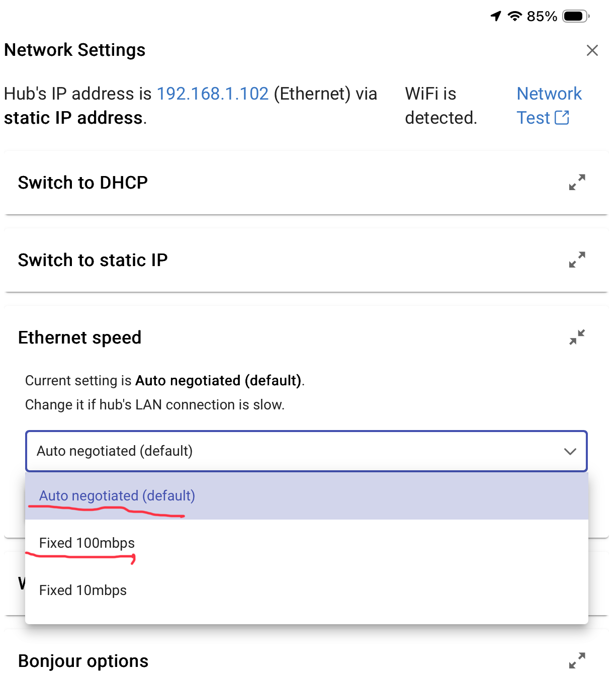Click the Switch to DHCP section title
The image size is (616, 678).
[83, 183]
